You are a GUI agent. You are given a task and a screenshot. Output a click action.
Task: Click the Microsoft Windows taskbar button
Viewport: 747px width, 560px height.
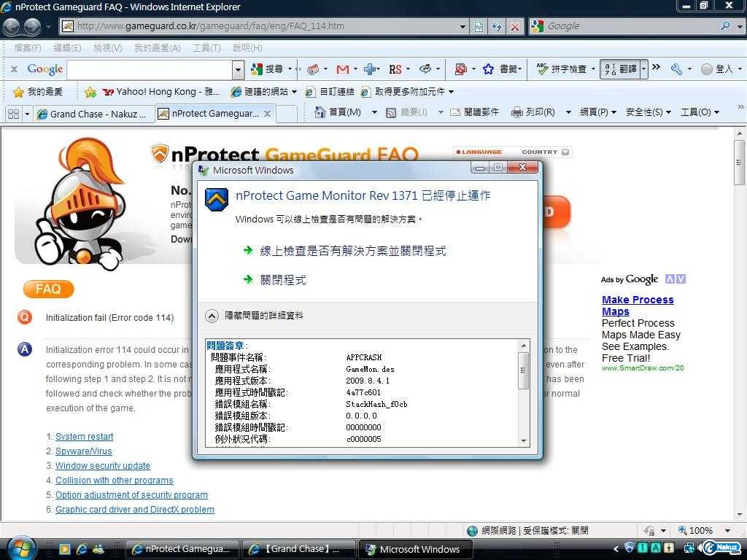(415, 550)
